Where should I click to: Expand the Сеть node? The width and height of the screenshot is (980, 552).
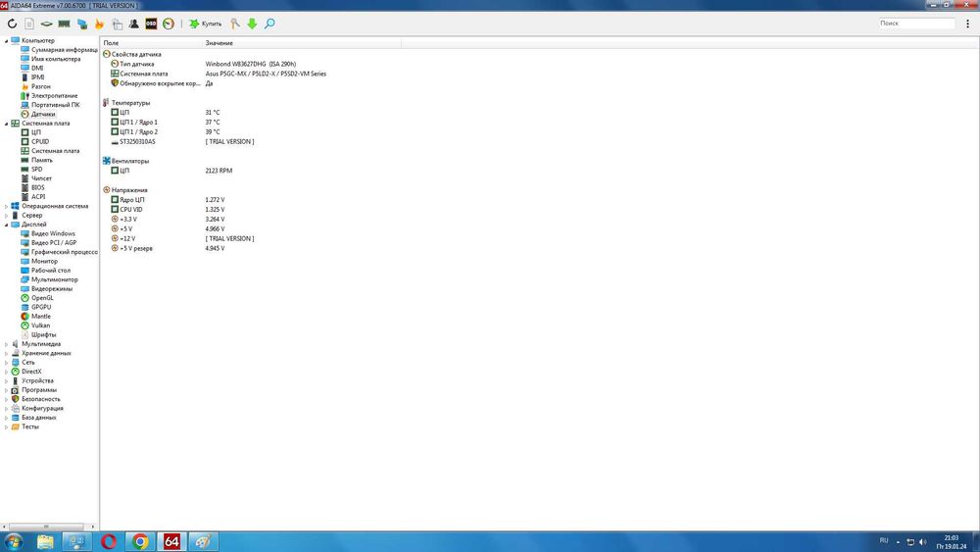tap(6, 363)
